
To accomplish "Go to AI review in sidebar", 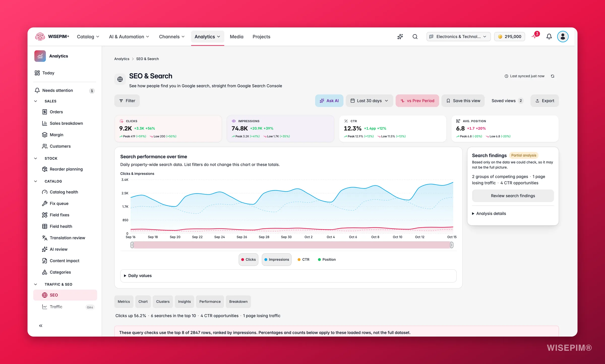I will coord(65,249).
